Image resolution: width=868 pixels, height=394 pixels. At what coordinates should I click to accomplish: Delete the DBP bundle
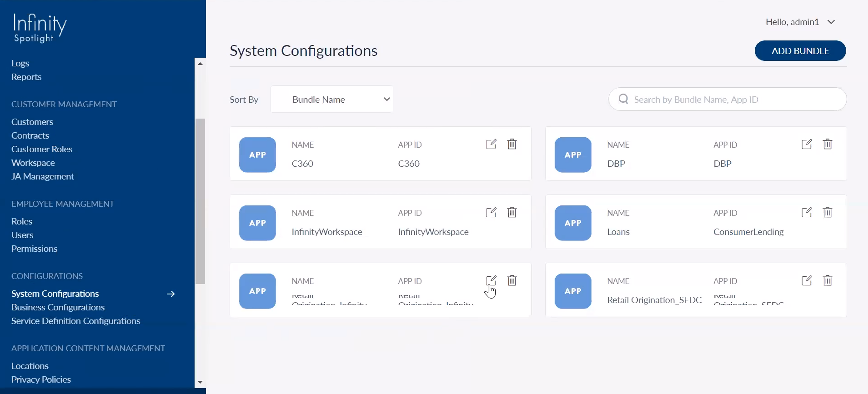point(828,145)
